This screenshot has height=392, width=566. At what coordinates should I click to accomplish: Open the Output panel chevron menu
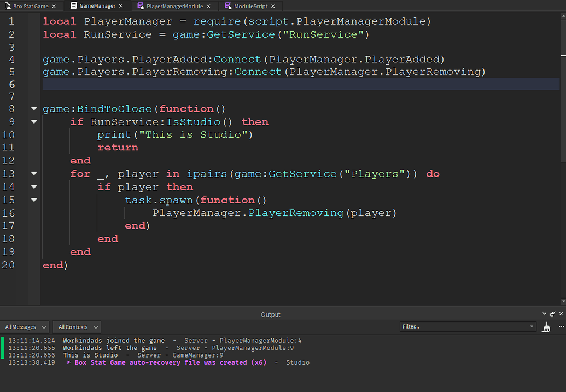pos(544,314)
